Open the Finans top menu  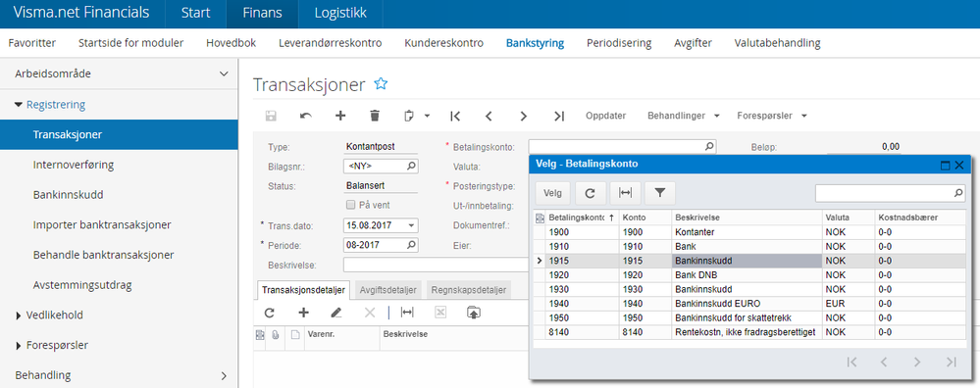[x=262, y=13]
